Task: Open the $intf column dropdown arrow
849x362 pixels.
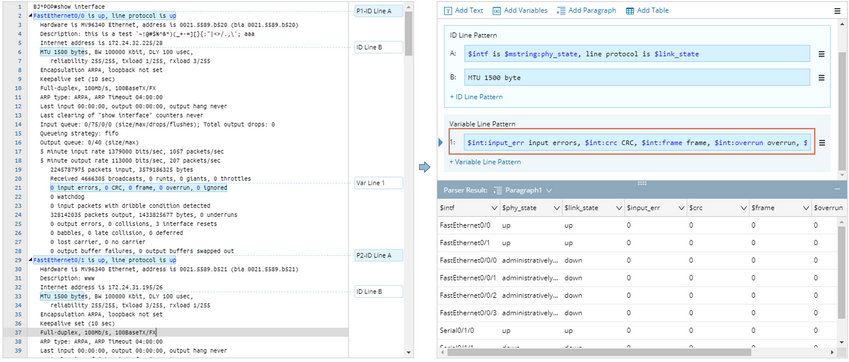Action: click(x=494, y=208)
